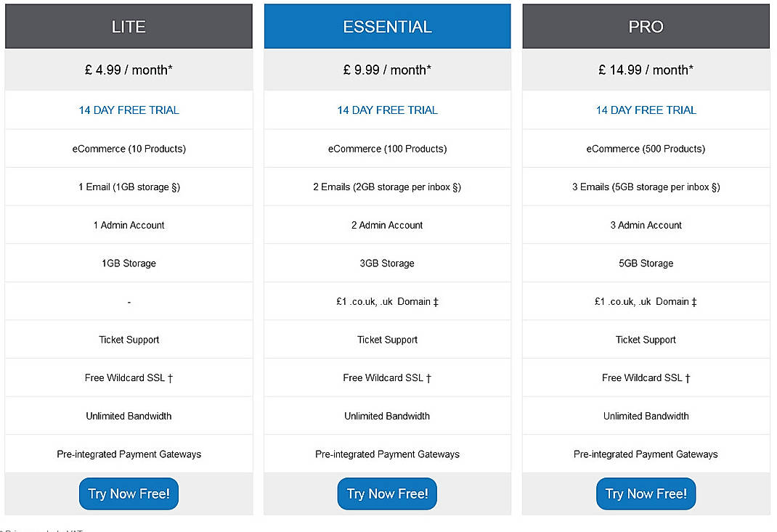
Task: Select the LITE plan header
Action: [x=129, y=26]
